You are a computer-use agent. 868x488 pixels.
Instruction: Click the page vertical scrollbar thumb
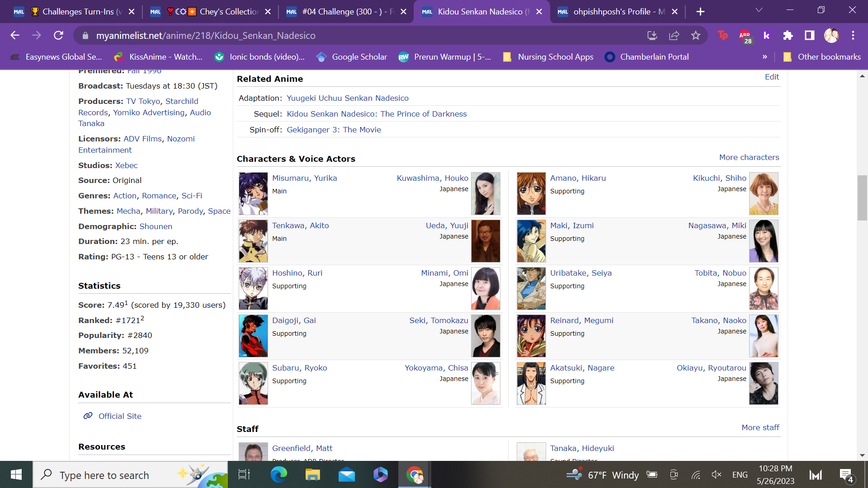pos(862,197)
